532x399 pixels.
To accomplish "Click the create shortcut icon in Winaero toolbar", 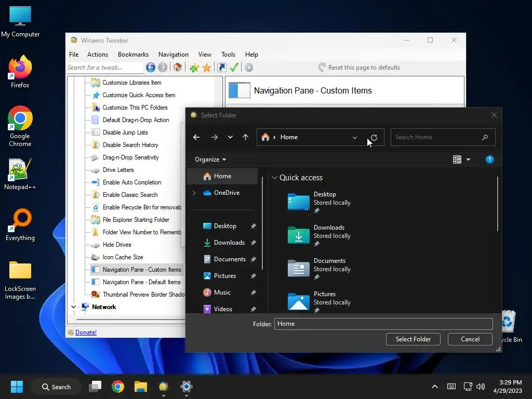I will tap(221, 68).
